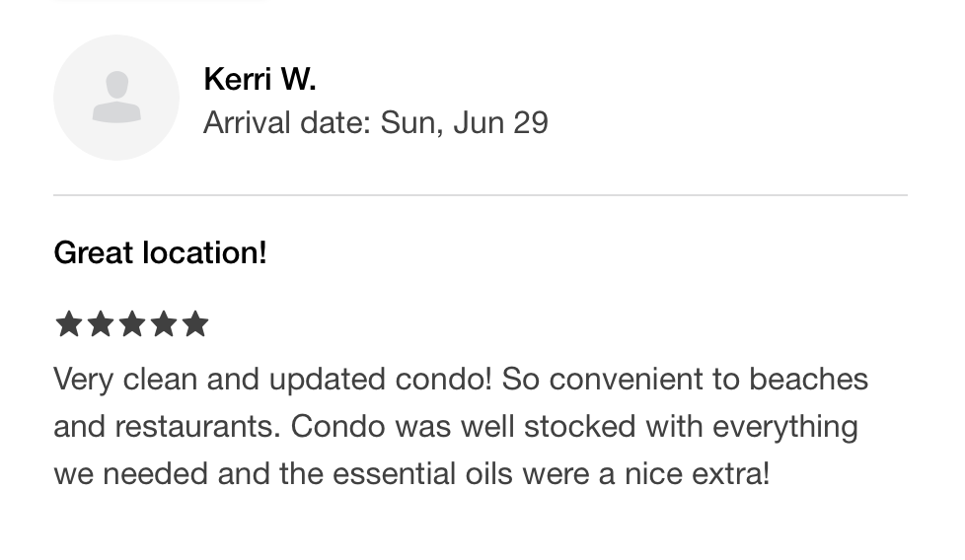
Task: Click the reviewer avatar placeholder icon
Action: click(x=116, y=98)
